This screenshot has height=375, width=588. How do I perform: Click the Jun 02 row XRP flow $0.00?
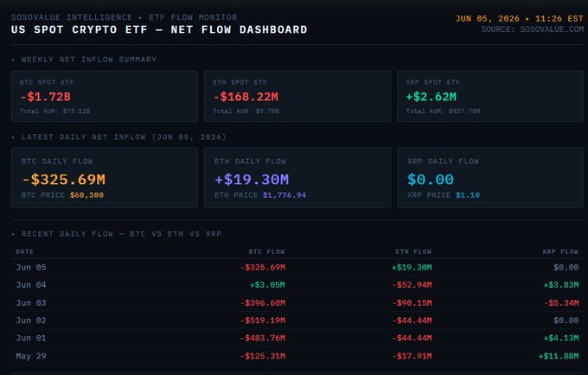pos(566,321)
